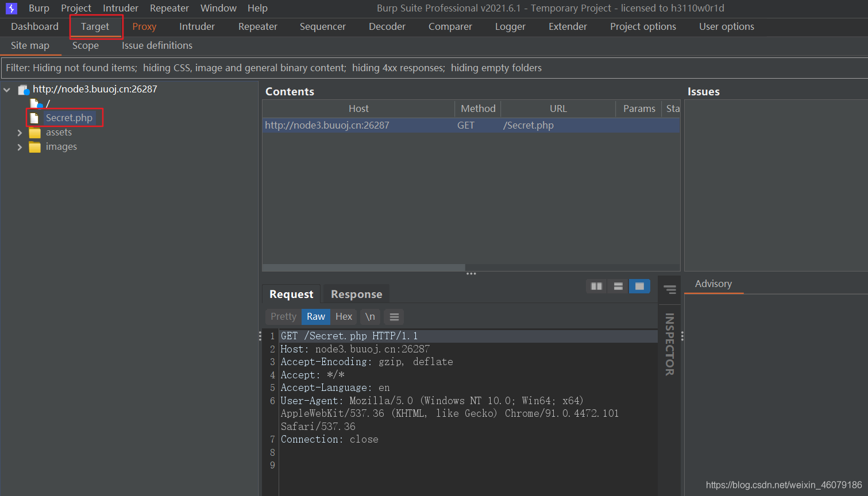The height and width of the screenshot is (496, 868).
Task: Sort contents by URL column
Action: (x=558, y=108)
